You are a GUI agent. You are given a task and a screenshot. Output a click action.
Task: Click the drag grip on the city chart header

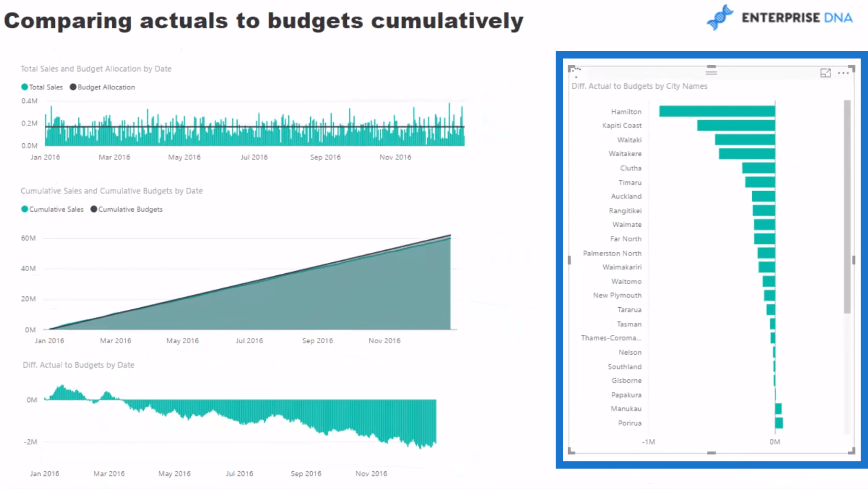point(711,71)
